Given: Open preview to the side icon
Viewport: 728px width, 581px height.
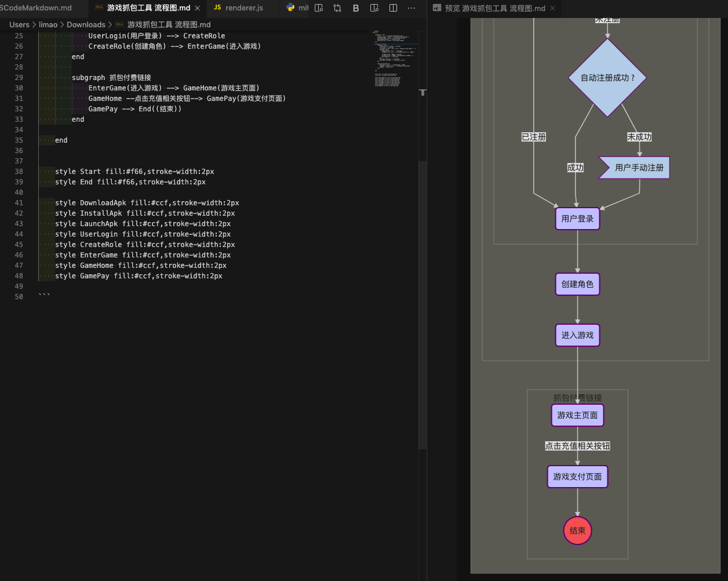Looking at the screenshot, I should (x=319, y=8).
